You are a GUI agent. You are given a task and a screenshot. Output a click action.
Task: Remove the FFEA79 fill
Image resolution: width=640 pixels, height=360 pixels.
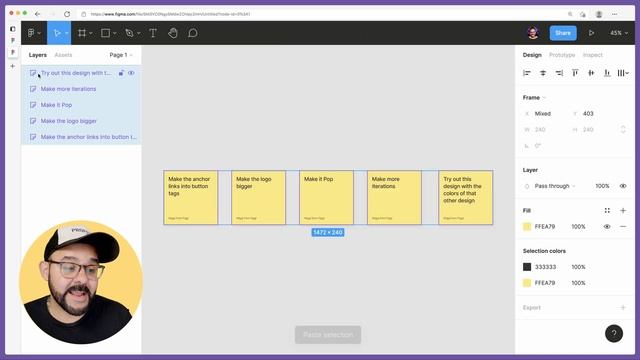click(623, 227)
